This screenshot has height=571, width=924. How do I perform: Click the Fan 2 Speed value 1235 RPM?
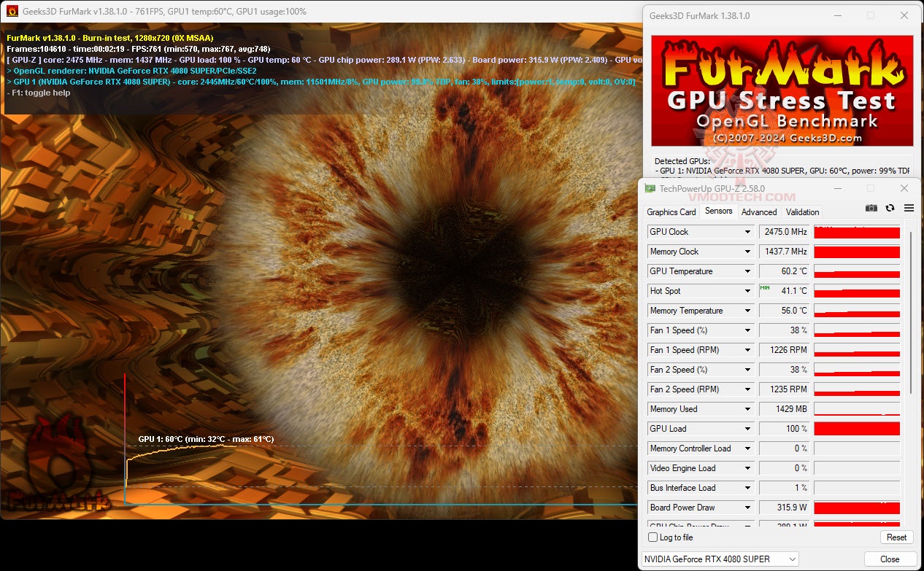(x=783, y=389)
